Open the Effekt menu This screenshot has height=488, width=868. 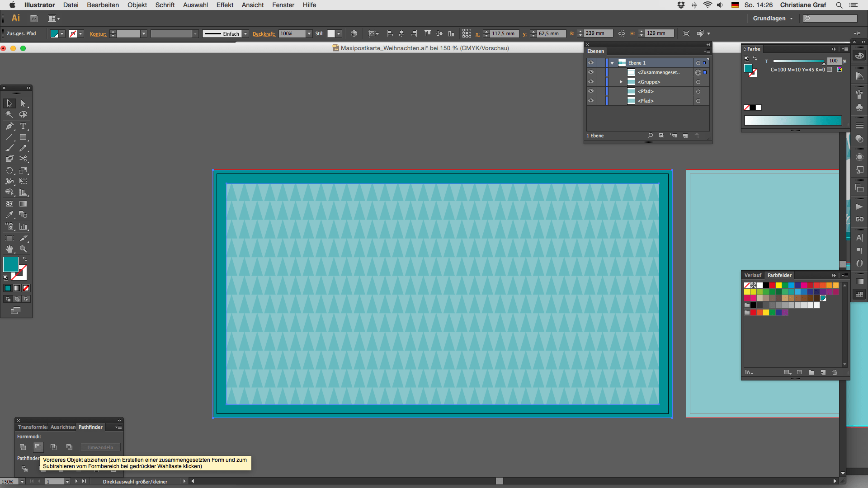point(225,5)
